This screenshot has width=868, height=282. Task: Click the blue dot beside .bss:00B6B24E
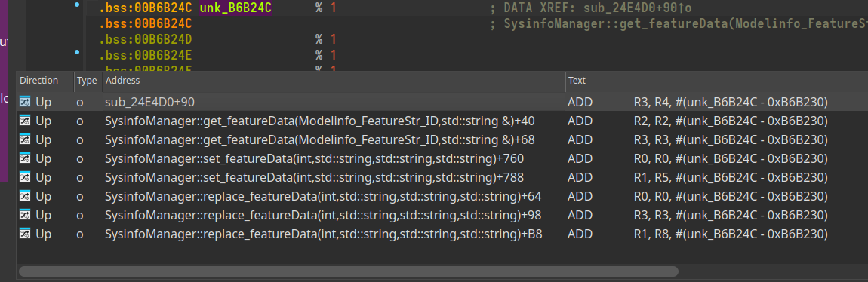click(x=76, y=52)
